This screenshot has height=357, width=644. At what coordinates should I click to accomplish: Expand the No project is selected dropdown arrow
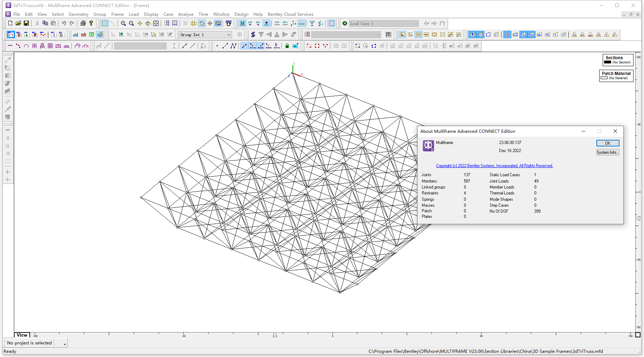click(x=65, y=343)
